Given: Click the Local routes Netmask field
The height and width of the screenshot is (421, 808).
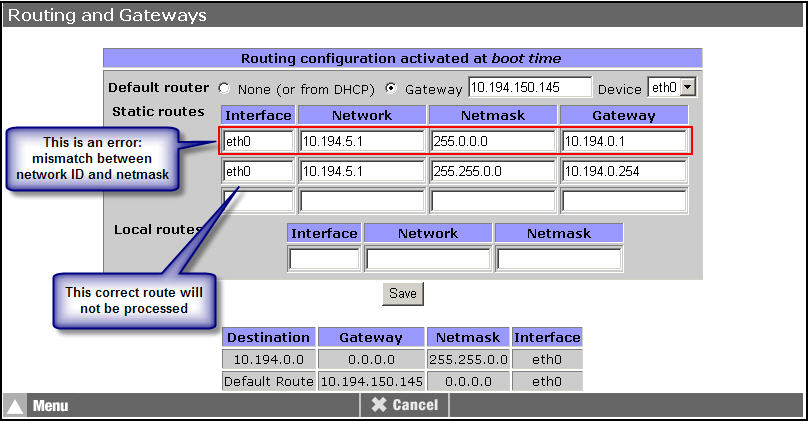Looking at the screenshot, I should [x=558, y=259].
